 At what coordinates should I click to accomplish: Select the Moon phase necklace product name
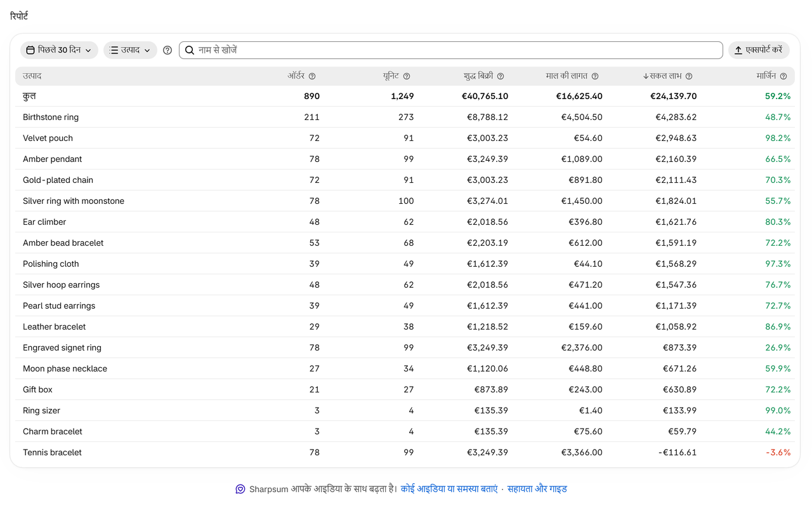click(x=65, y=368)
